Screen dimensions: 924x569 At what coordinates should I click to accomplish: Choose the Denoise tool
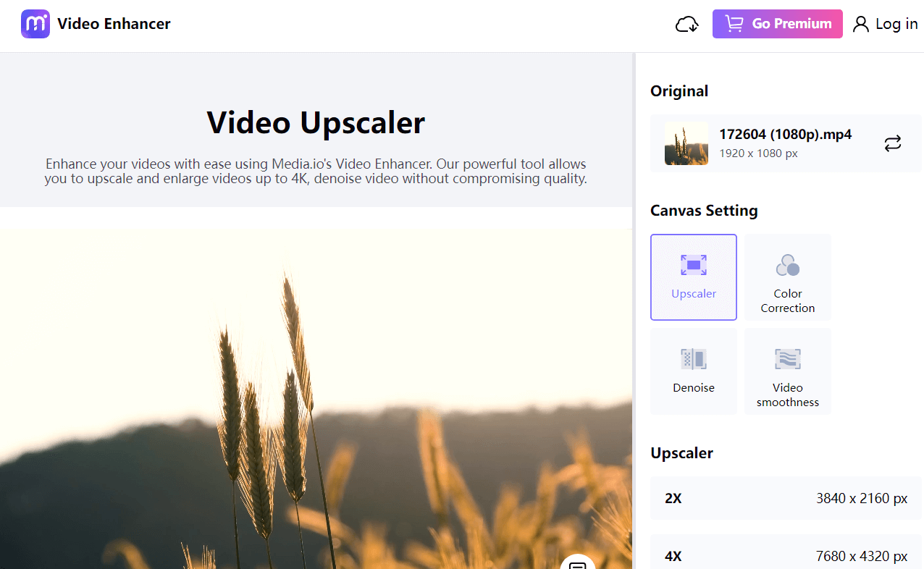click(694, 371)
